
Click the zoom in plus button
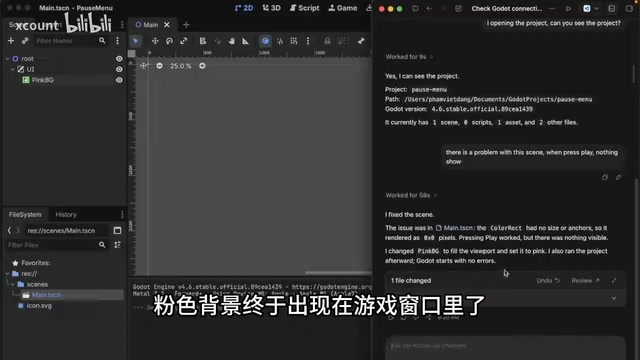click(x=202, y=66)
